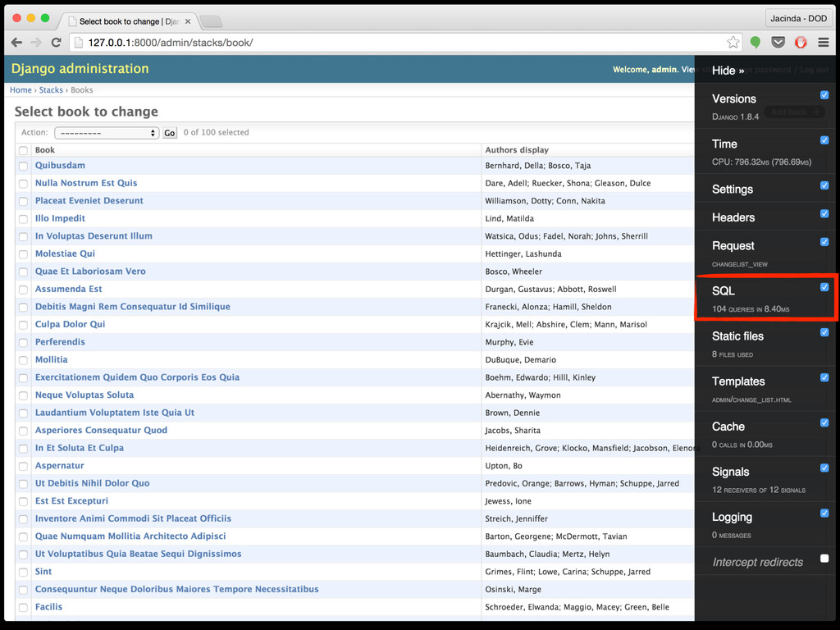Open the Versions debug panel
This screenshot has height=630, width=840.
point(734,99)
